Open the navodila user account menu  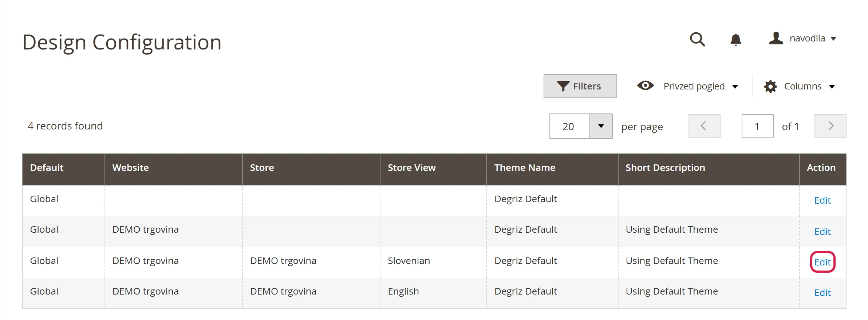click(802, 38)
